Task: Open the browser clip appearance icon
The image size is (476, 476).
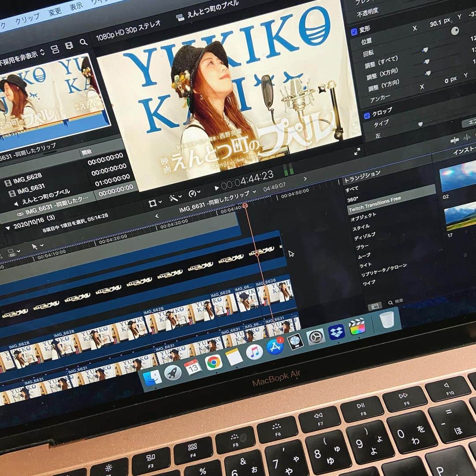Action: (69, 45)
